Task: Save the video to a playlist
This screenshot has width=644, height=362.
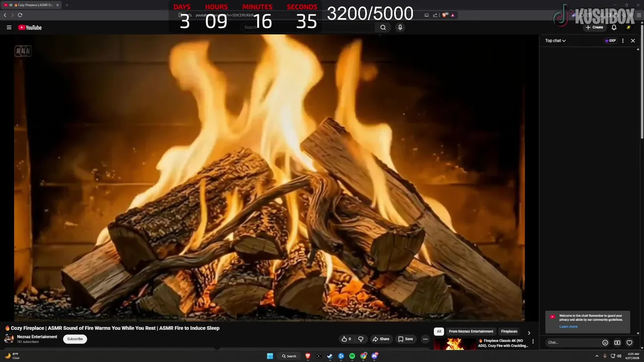Action: (x=406, y=339)
